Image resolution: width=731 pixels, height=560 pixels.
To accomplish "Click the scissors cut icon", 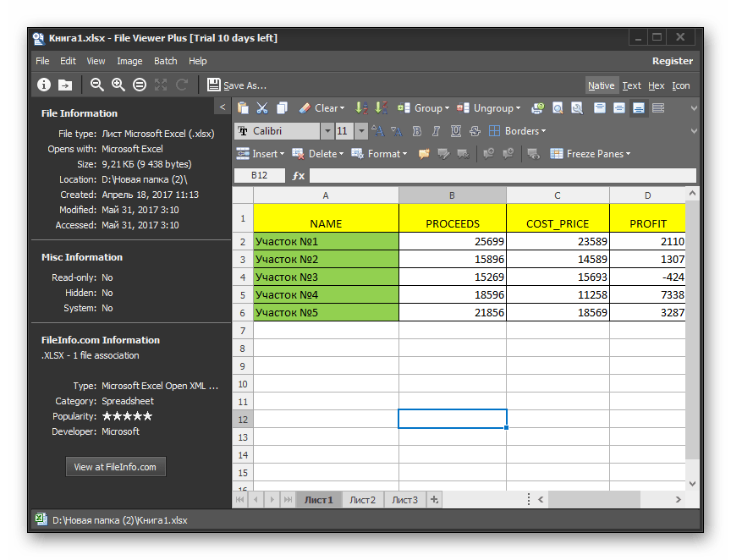I will point(262,108).
